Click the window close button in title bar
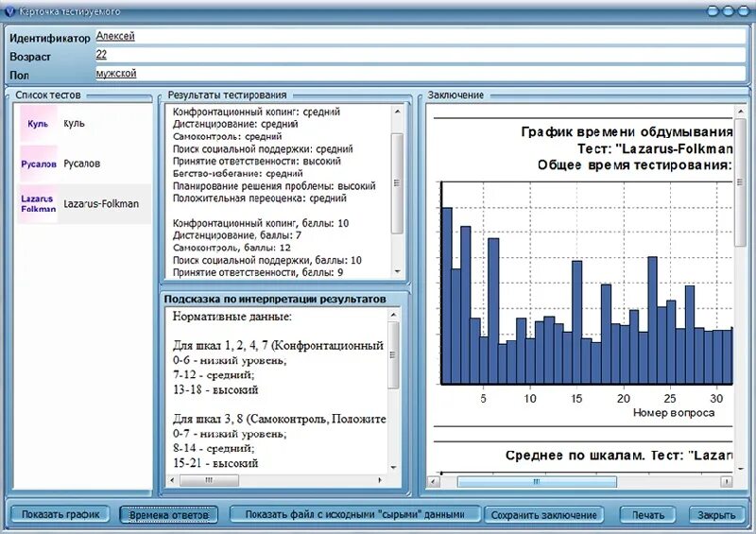Viewport: 756px width, 534px height. click(743, 11)
